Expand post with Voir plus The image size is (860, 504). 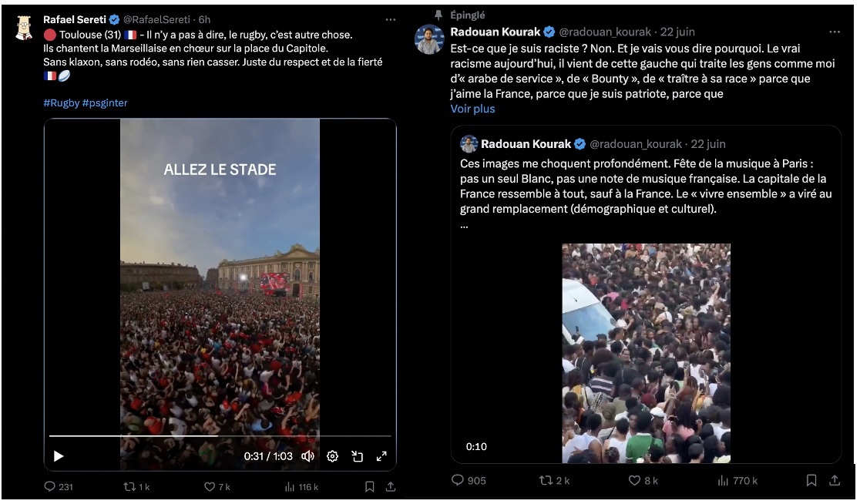(472, 109)
